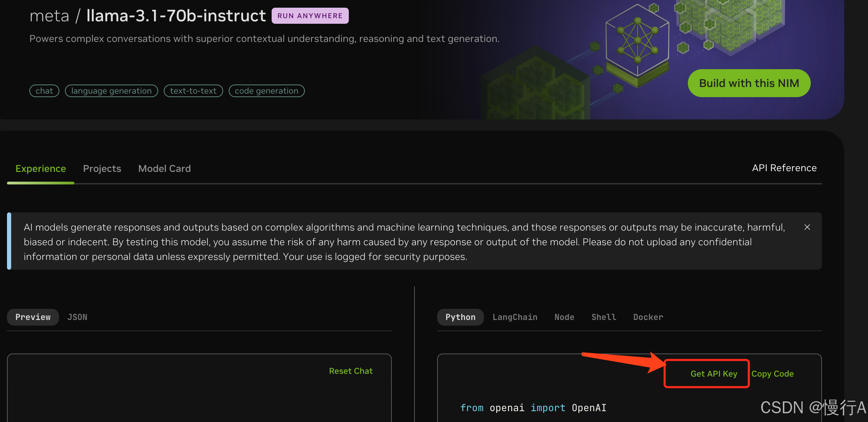Show the Shell code sample
Viewport: 868px width, 422px height.
pyautogui.click(x=604, y=317)
